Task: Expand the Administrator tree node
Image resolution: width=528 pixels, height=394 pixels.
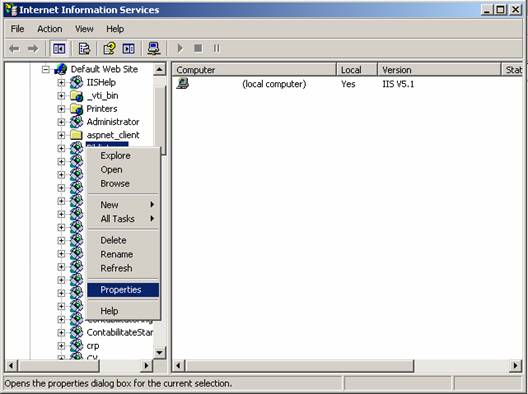Action: click(61, 122)
